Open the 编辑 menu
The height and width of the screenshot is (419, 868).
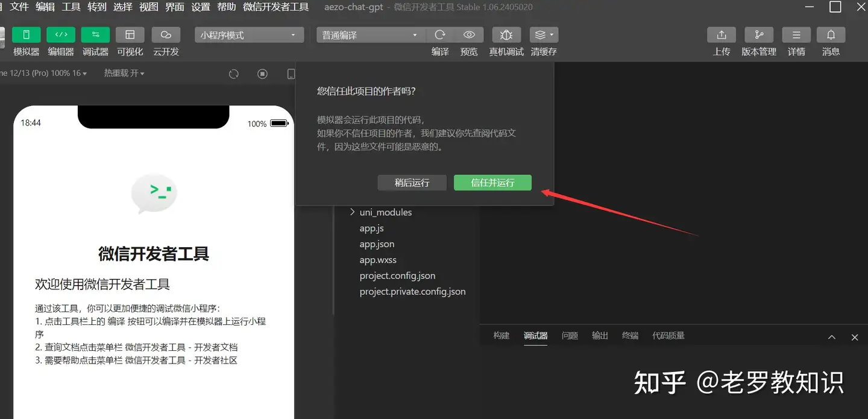point(45,7)
